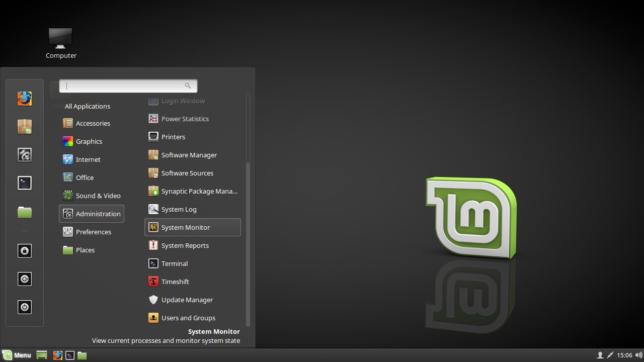The height and width of the screenshot is (362, 644).
Task: Click the 15:06 clock in panel
Action: (624, 355)
